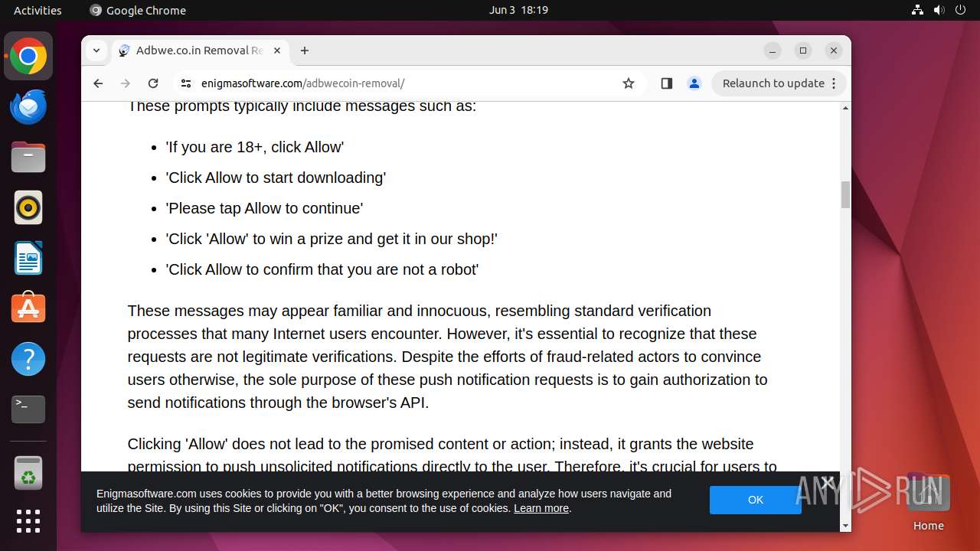Screen dimensions: 980x551
Task: Click Relaunch to update button
Action: pos(779,83)
